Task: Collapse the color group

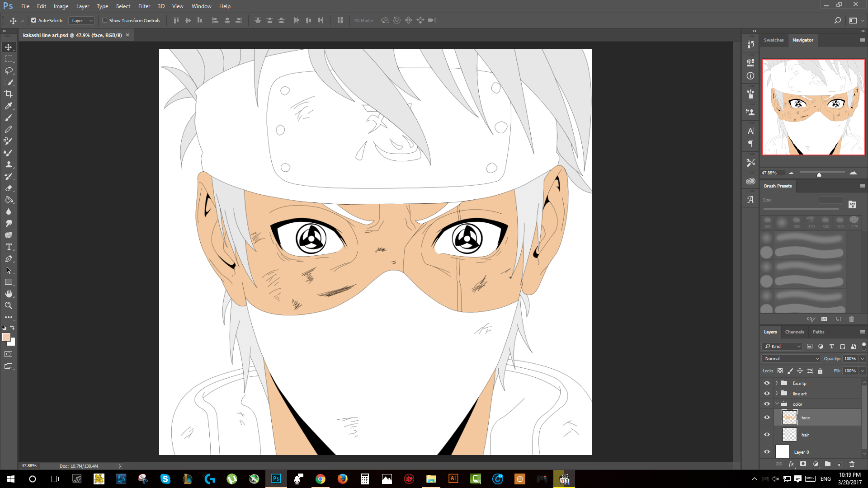Action: 777,404
